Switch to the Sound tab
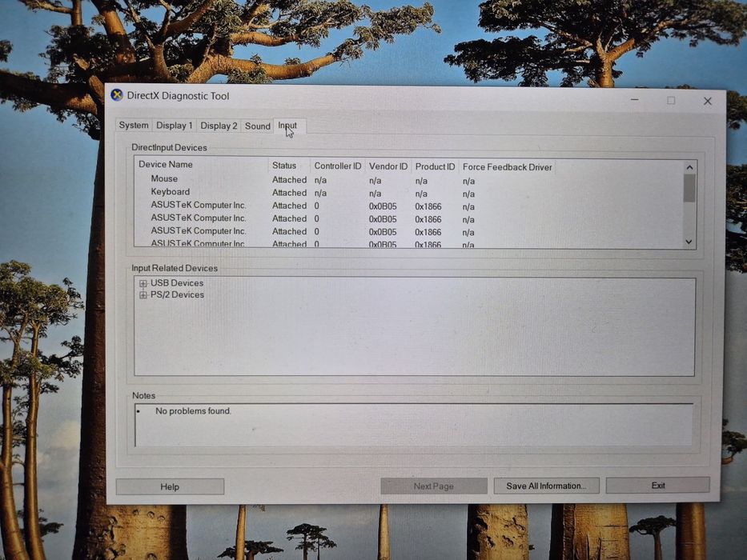This screenshot has height=560, width=747. pyautogui.click(x=257, y=126)
